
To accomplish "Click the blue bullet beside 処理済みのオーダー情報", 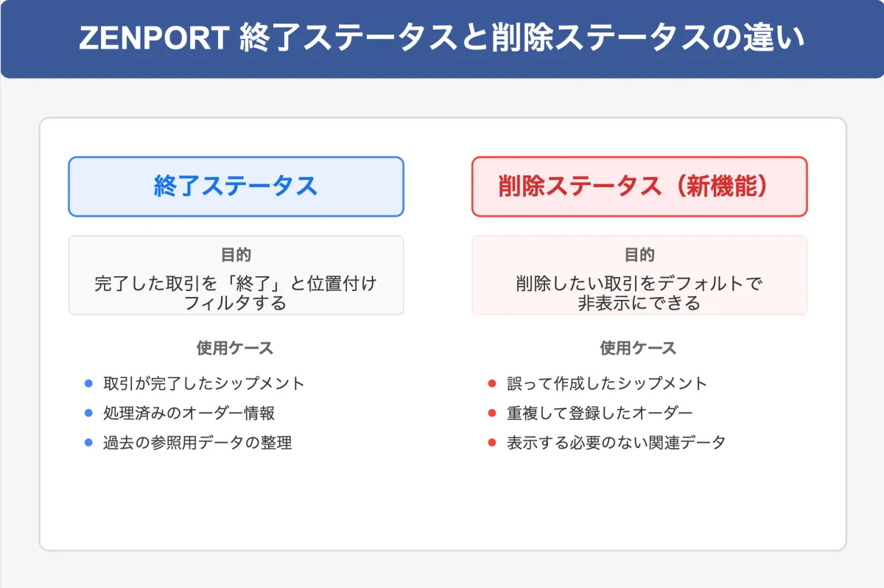I will pyautogui.click(x=88, y=413).
